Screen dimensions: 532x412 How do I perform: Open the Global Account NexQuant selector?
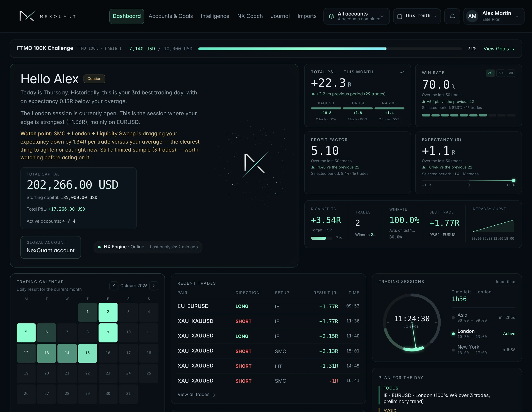tap(51, 247)
